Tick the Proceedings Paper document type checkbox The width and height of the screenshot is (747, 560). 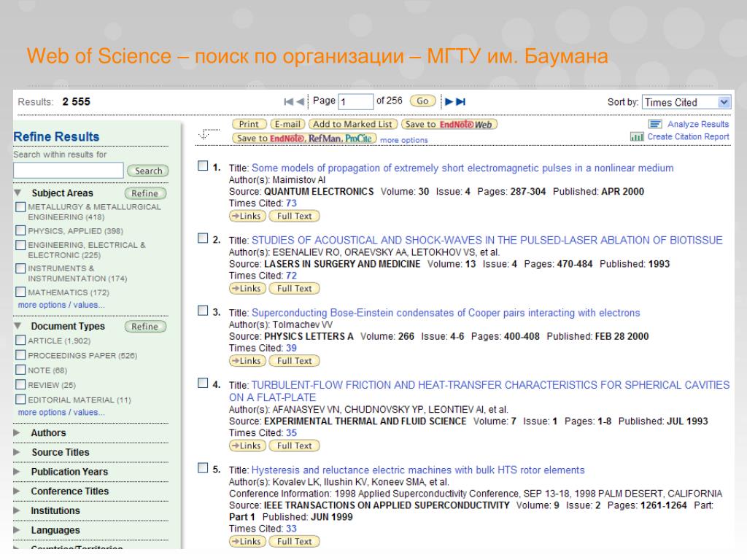point(20,355)
